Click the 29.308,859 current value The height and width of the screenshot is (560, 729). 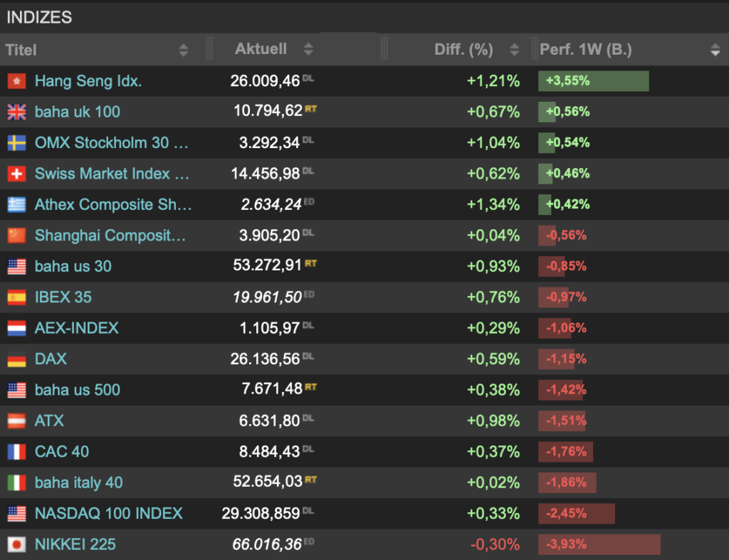click(x=261, y=514)
